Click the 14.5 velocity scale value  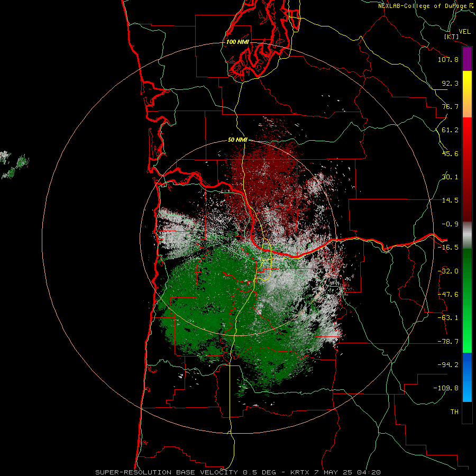click(x=450, y=200)
